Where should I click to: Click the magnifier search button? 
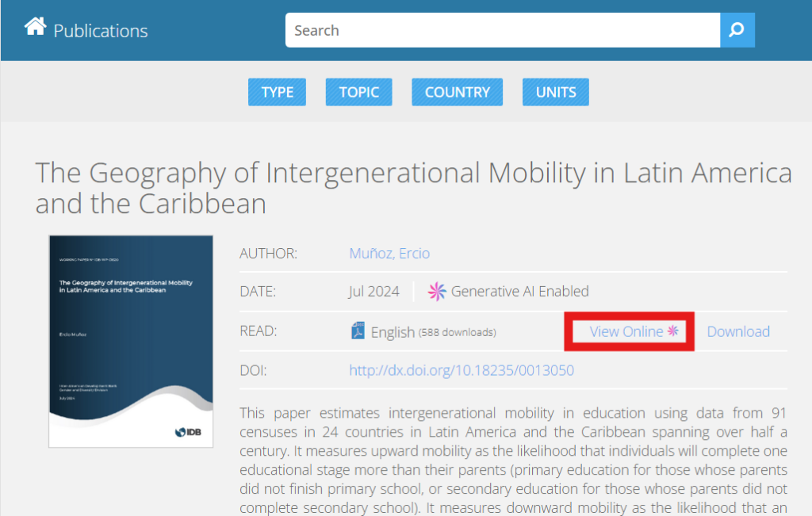(737, 30)
